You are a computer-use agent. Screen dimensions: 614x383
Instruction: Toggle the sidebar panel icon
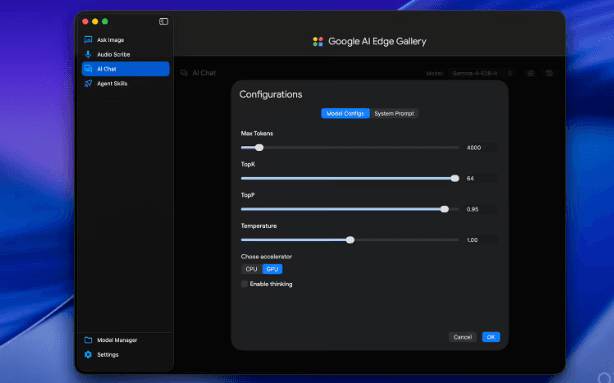click(x=163, y=22)
